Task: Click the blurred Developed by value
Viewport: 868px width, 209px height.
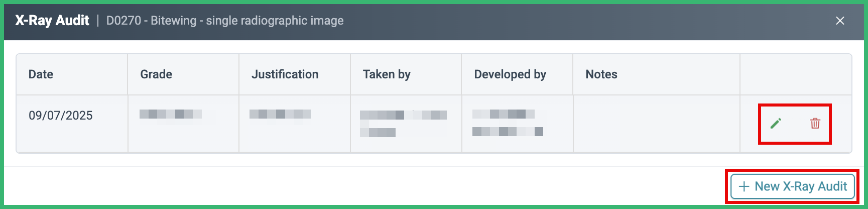Action: (x=508, y=123)
